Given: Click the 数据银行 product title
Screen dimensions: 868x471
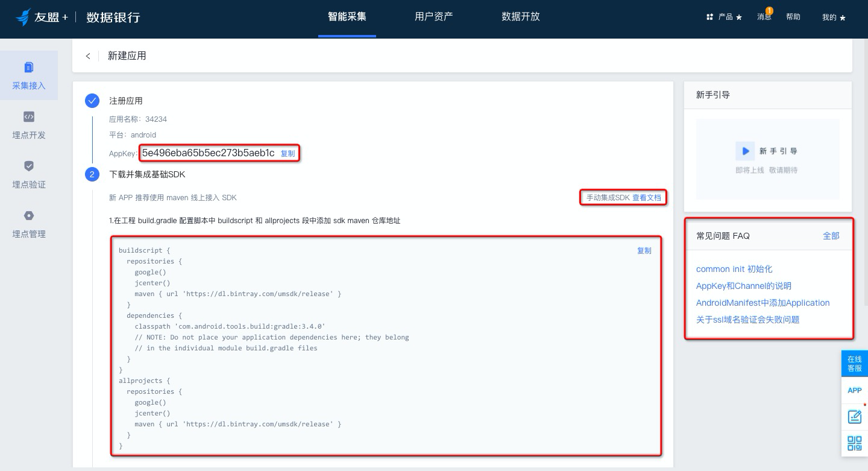Looking at the screenshot, I should click(x=113, y=17).
